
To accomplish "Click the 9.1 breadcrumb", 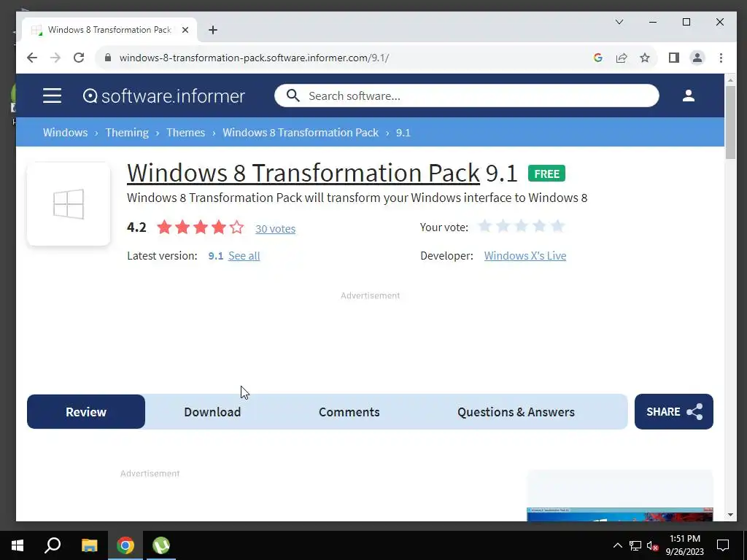I will pos(403,133).
